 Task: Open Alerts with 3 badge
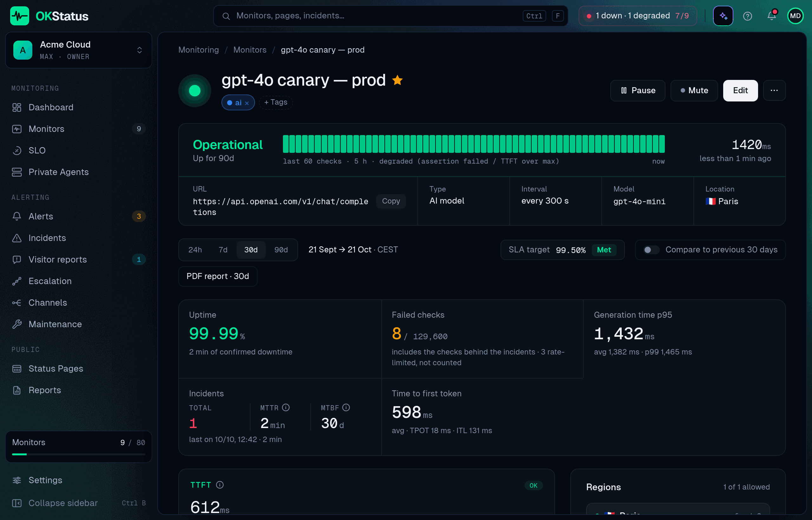[78, 217]
